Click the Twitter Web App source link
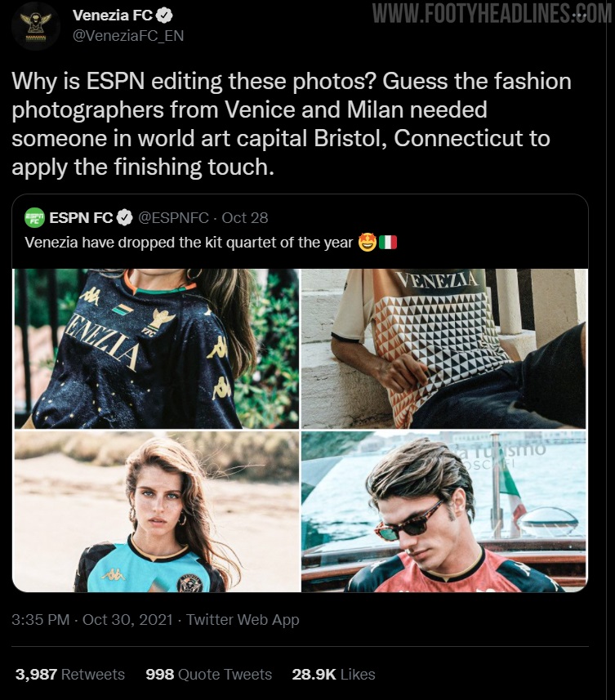 (243, 620)
